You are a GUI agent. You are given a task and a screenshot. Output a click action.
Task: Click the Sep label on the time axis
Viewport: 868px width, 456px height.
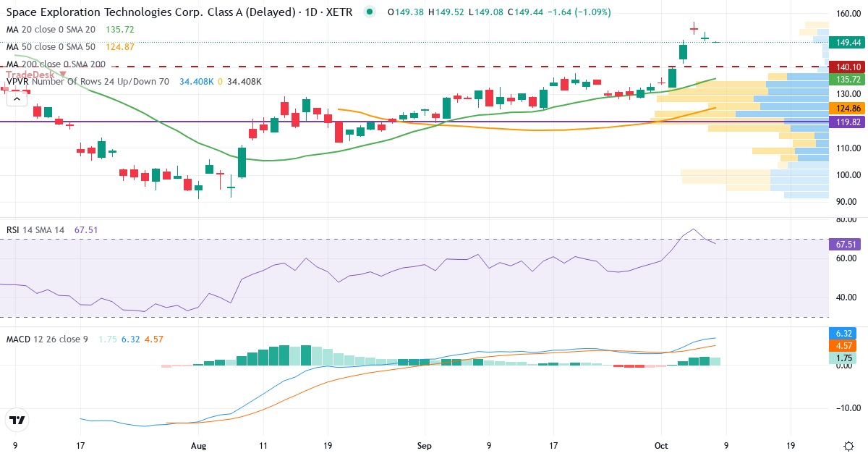[425, 446]
